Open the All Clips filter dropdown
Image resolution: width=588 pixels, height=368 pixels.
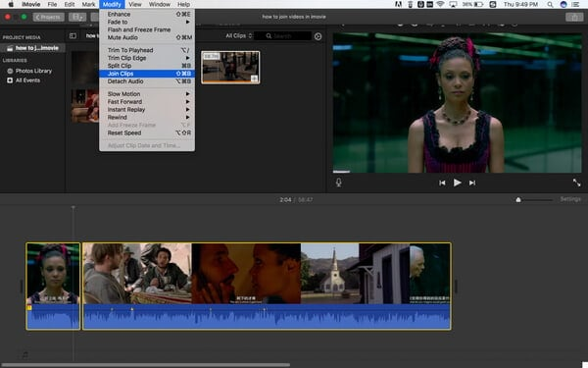[x=239, y=35]
